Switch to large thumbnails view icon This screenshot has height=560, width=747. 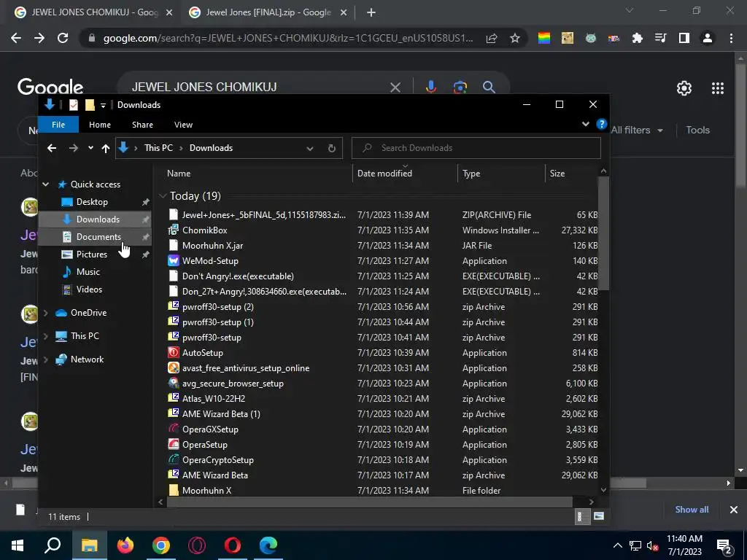(x=599, y=516)
